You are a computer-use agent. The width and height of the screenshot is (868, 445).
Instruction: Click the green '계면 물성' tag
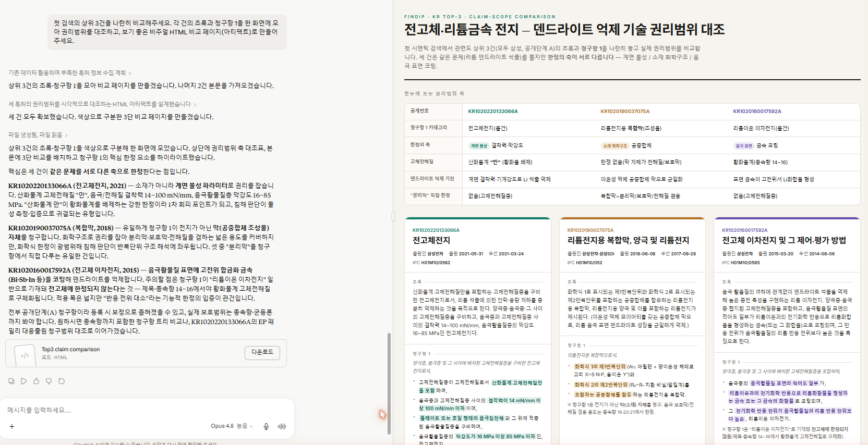click(478, 146)
